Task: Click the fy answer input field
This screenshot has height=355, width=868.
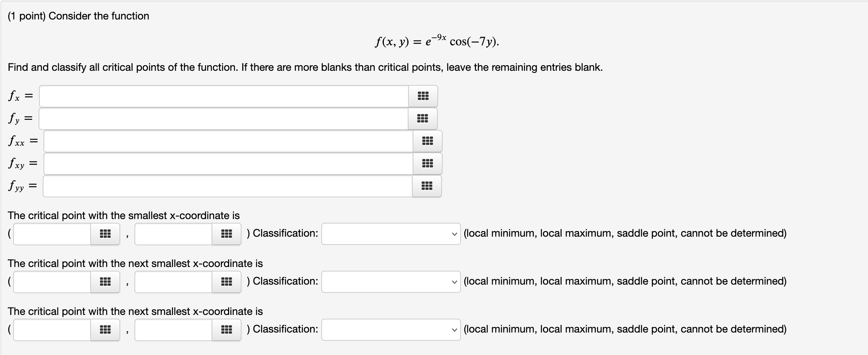Action: point(225,119)
